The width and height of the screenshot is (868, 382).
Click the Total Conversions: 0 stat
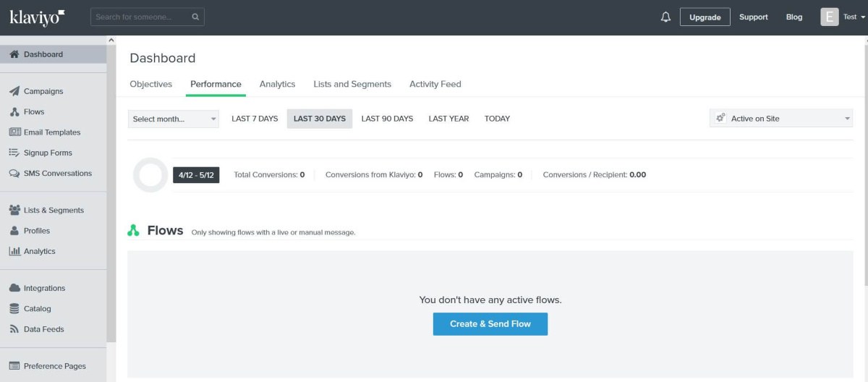pos(269,175)
